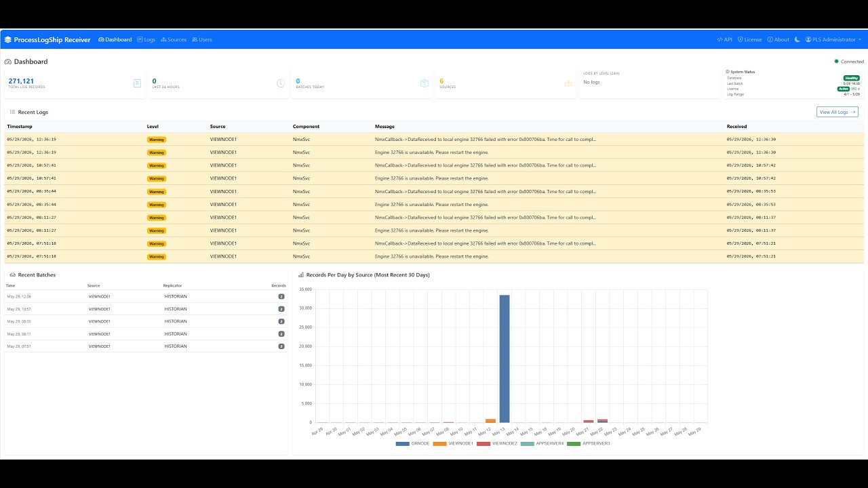Click the sources network icon on card
Viewport: 868px width, 488px height.
tap(568, 83)
